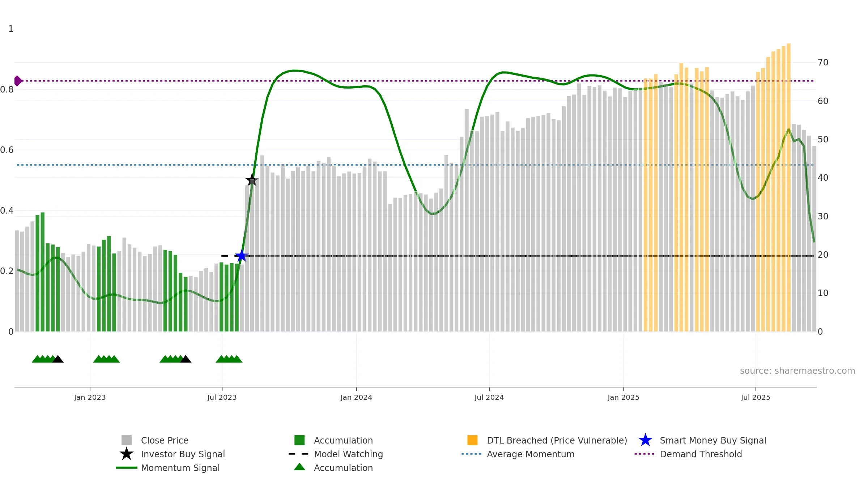Click the black triangle after first accumulation cluster
This screenshot has height=488, width=868.
(58, 359)
